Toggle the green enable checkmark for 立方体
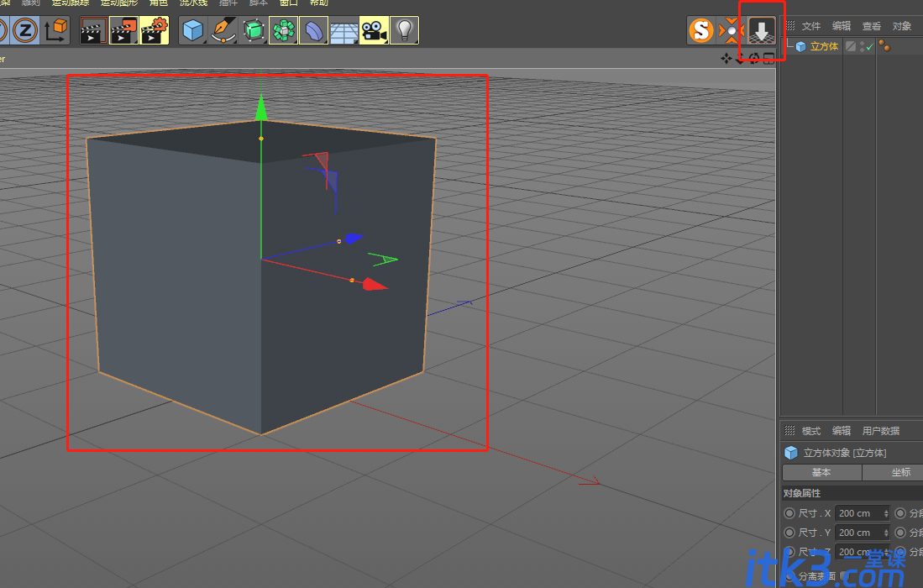923x588 pixels. 869,47
